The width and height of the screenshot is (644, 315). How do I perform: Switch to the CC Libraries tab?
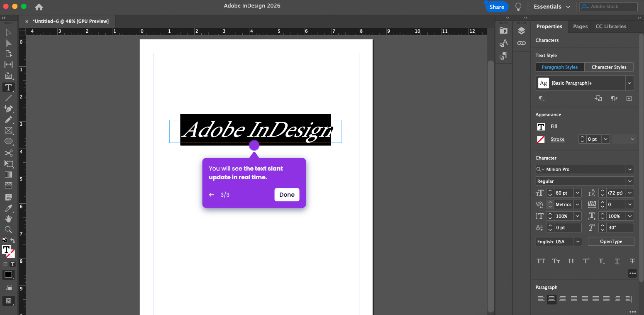coord(611,27)
